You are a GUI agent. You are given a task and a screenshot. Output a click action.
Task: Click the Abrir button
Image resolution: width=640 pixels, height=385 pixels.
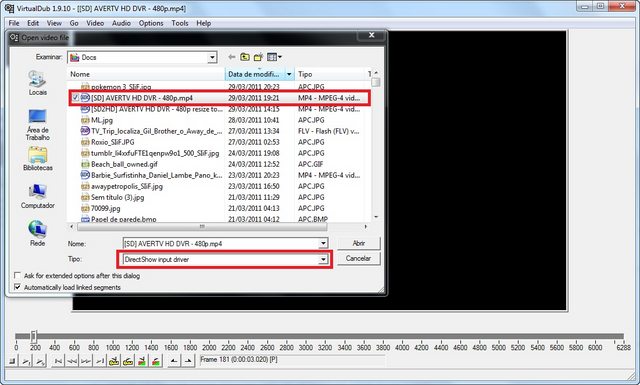click(359, 243)
